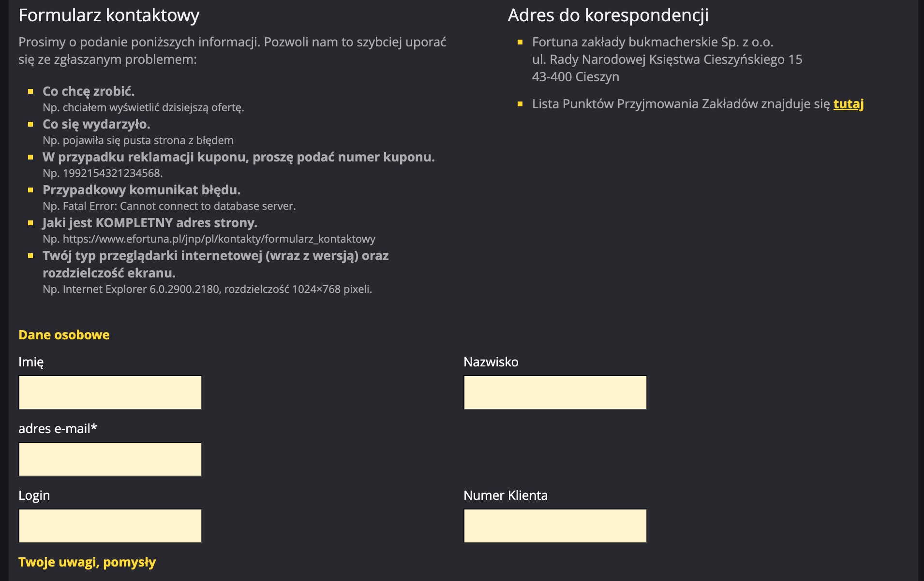Click the adres e-mail input field
This screenshot has width=924, height=581.
[x=110, y=459]
